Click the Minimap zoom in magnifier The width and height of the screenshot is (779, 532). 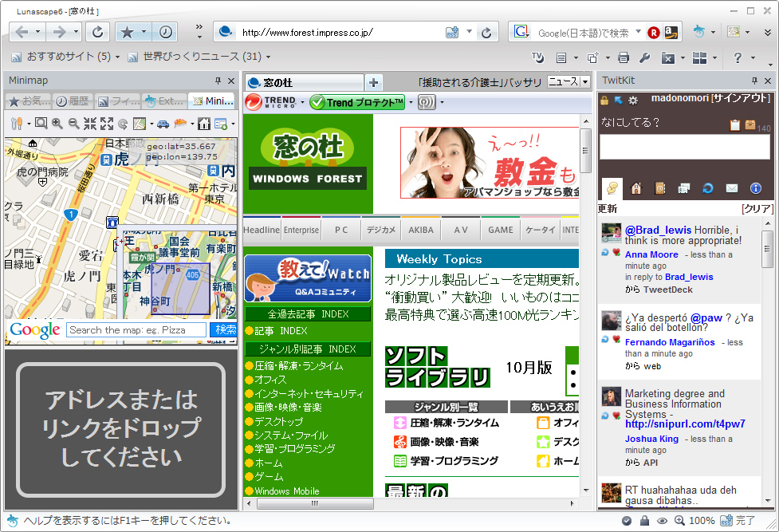57,124
